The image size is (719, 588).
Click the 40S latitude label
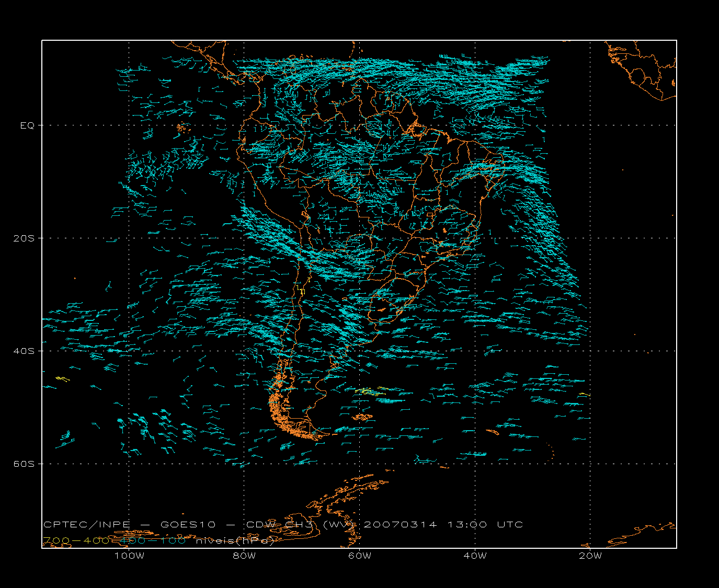click(x=24, y=351)
